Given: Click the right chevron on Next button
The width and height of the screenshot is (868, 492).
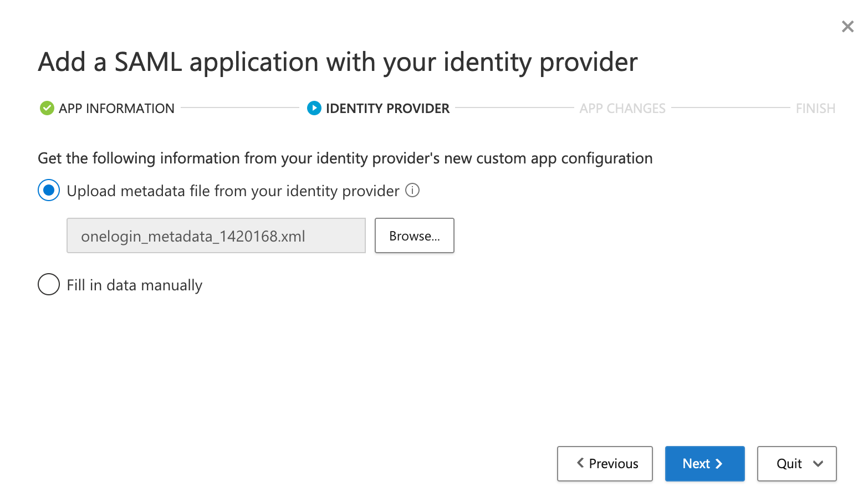Looking at the screenshot, I should click(719, 464).
